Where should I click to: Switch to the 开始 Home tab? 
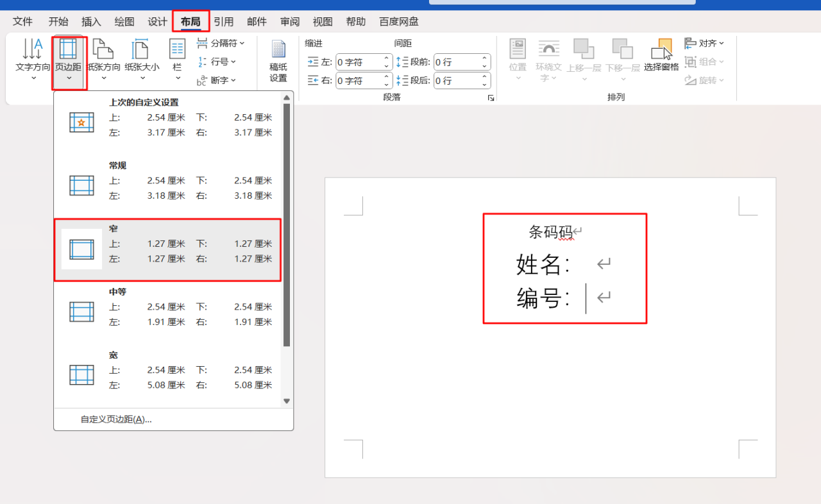pos(58,22)
